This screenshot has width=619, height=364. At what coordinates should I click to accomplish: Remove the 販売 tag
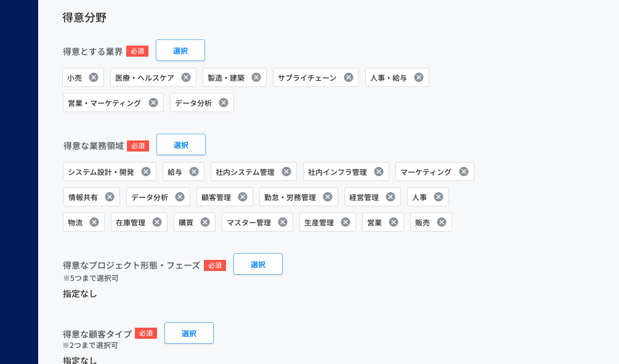click(x=442, y=222)
